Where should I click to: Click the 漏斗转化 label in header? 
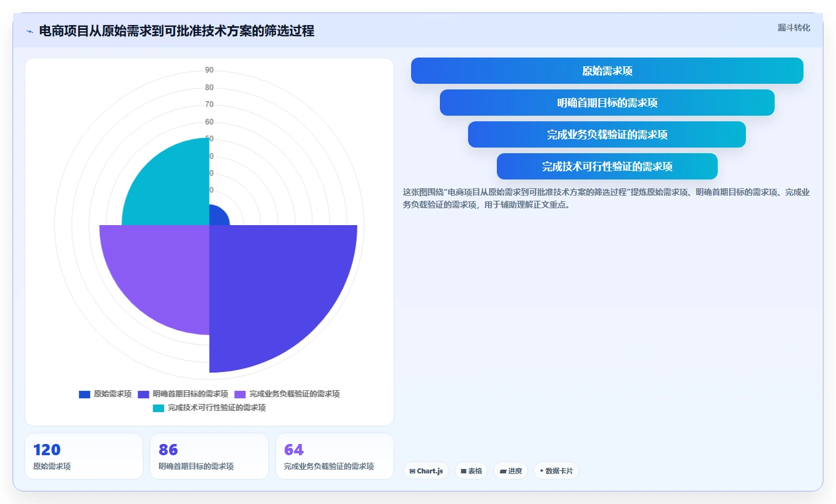(x=793, y=28)
